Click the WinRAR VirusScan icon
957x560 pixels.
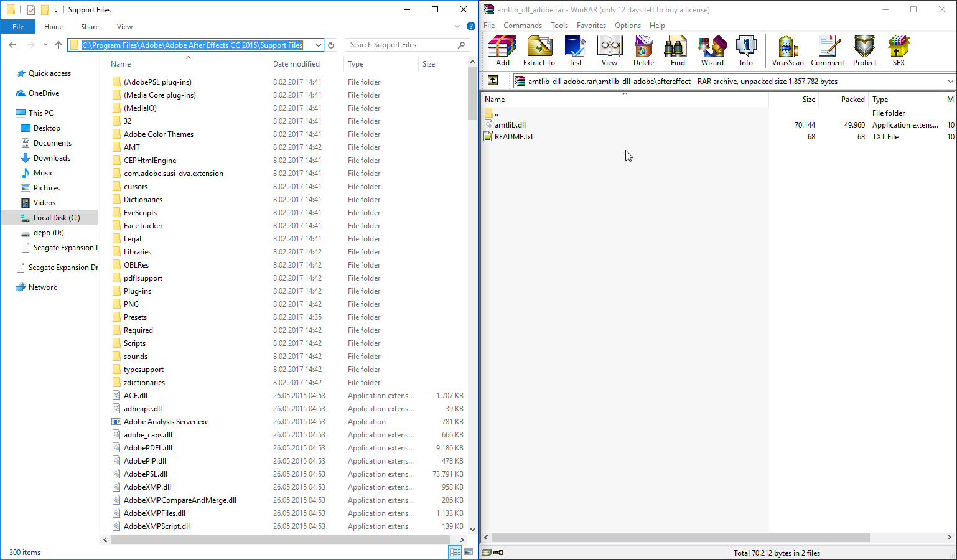point(788,50)
